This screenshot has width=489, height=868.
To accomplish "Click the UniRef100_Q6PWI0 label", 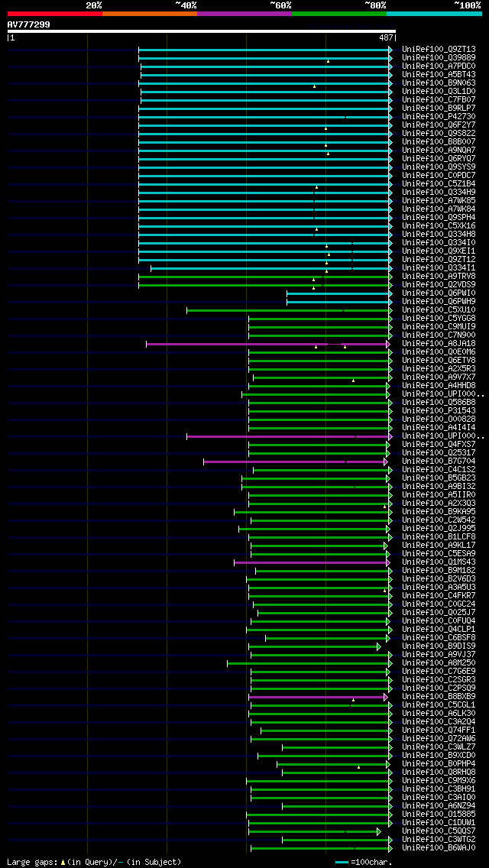I will (439, 293).
